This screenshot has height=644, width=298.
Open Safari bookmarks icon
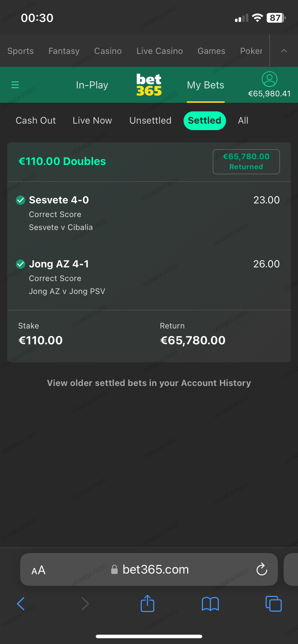click(210, 604)
